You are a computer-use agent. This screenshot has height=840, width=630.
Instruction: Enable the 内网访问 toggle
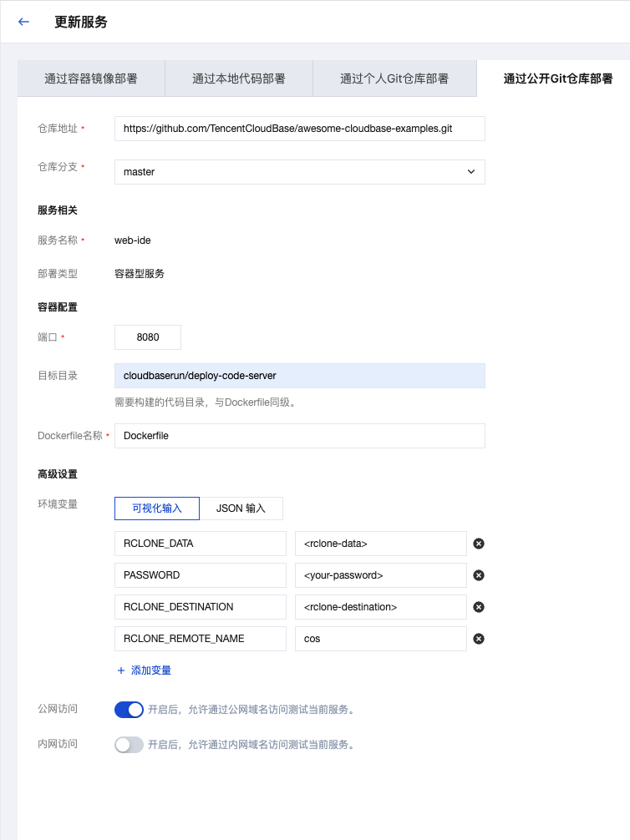(x=129, y=744)
